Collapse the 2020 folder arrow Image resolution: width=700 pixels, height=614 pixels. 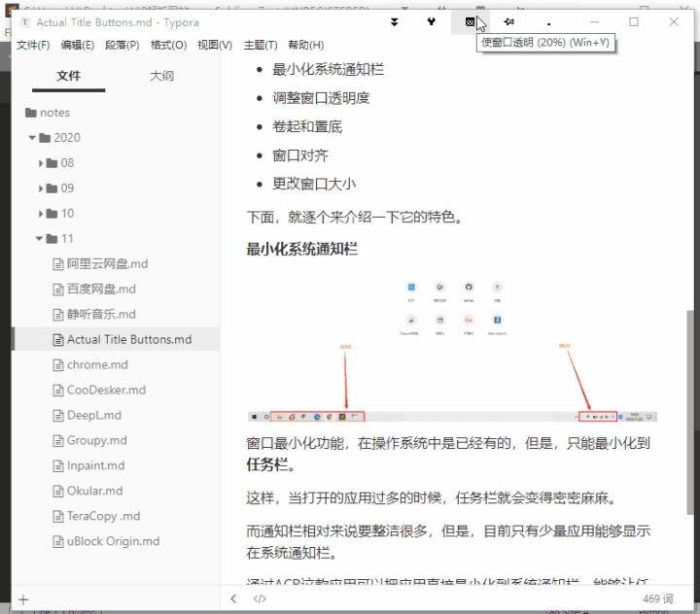32,138
